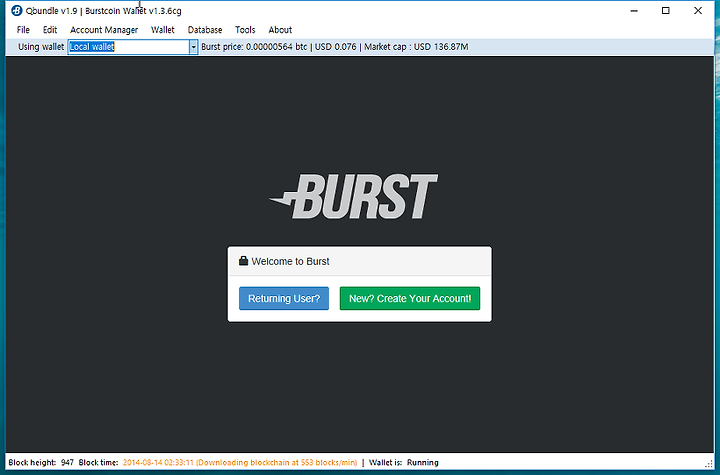Click New? Create Your Account! button
The image size is (720, 475).
(x=410, y=299)
